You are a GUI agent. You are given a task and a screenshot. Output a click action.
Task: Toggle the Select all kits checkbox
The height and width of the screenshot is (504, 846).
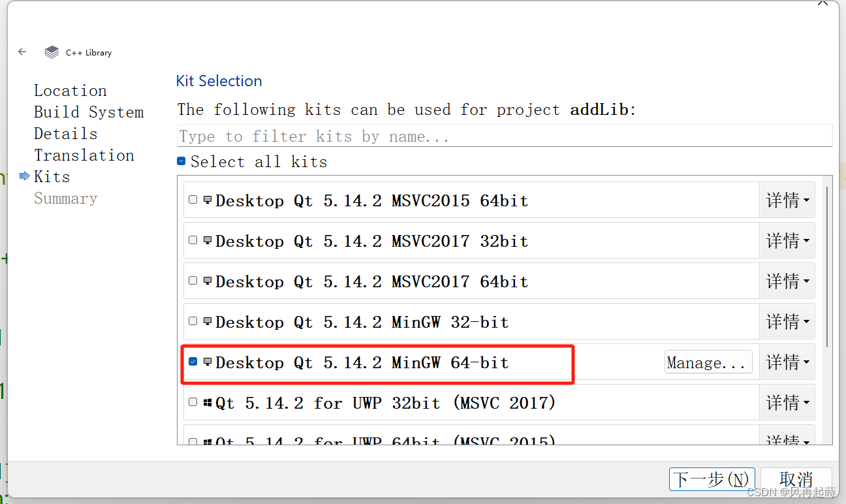[181, 161]
